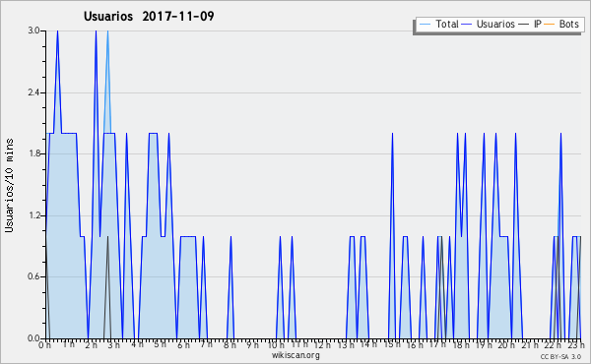This screenshot has height=364, width=591.
Task: Click the '1.2' y-axis value
Action: pyautogui.click(x=33, y=215)
